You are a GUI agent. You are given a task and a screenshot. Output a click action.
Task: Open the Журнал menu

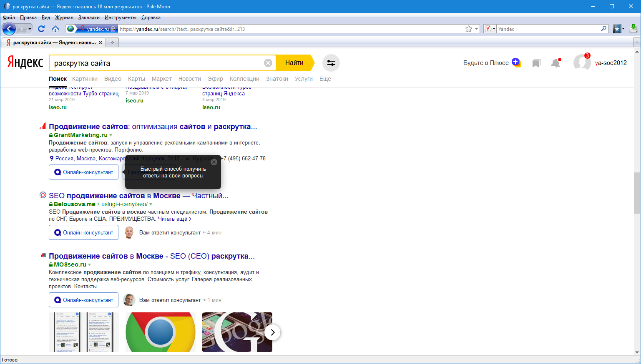[64, 17]
